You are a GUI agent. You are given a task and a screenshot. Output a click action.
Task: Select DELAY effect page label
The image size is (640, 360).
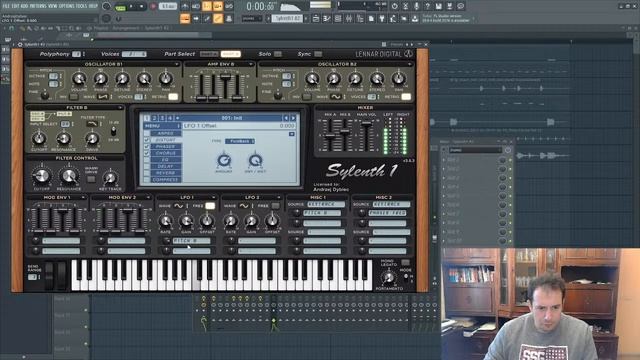pos(165,167)
